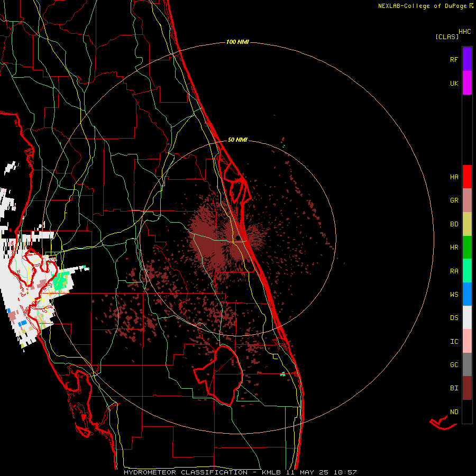The width and height of the screenshot is (476, 476).
Task: Click the 'DS' legend label
Action: pos(454,318)
